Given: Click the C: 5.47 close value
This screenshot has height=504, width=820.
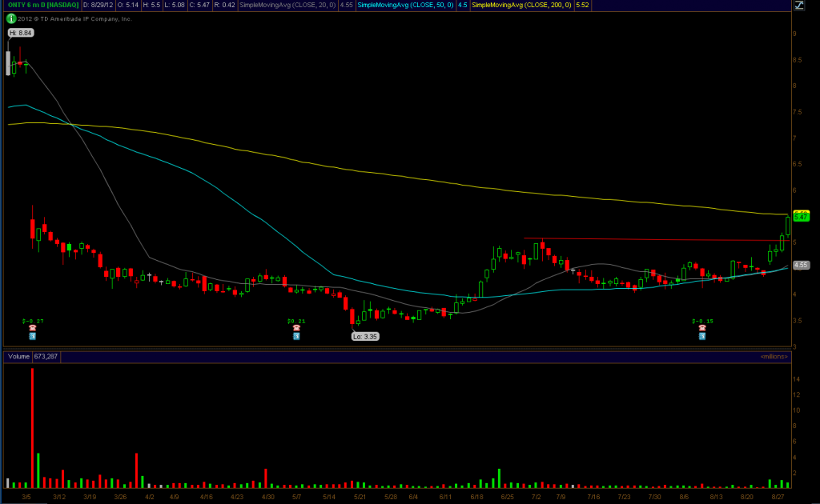Looking at the screenshot, I should [199, 5].
